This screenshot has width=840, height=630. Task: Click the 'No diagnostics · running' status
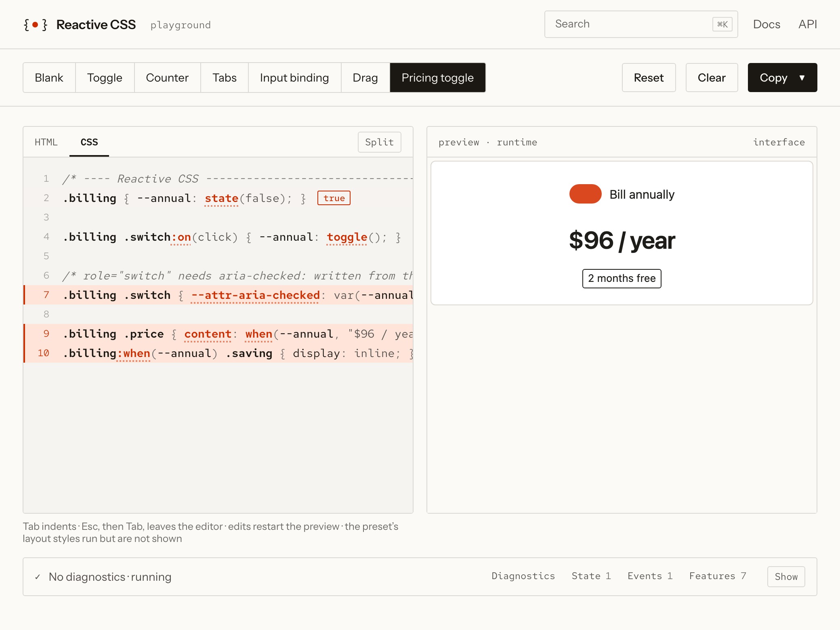point(110,577)
